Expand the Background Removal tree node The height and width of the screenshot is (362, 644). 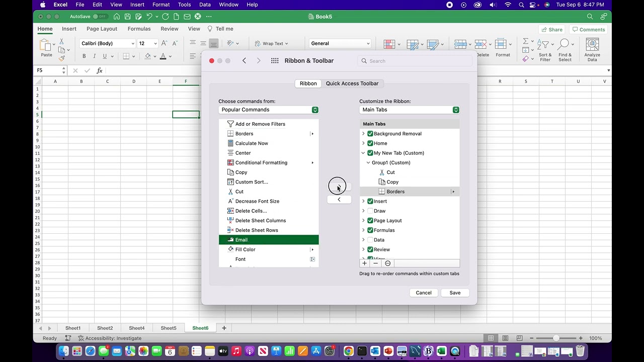(x=363, y=134)
